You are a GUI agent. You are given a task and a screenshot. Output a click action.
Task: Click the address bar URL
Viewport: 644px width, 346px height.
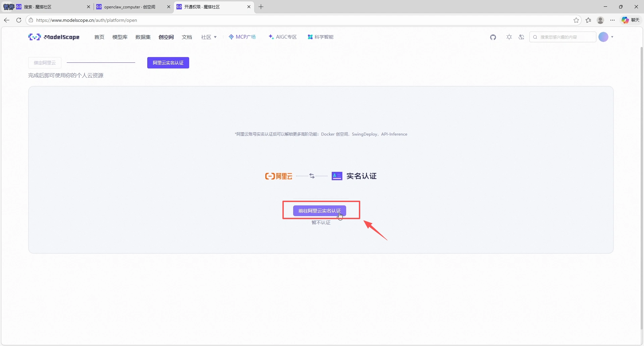(x=87, y=20)
